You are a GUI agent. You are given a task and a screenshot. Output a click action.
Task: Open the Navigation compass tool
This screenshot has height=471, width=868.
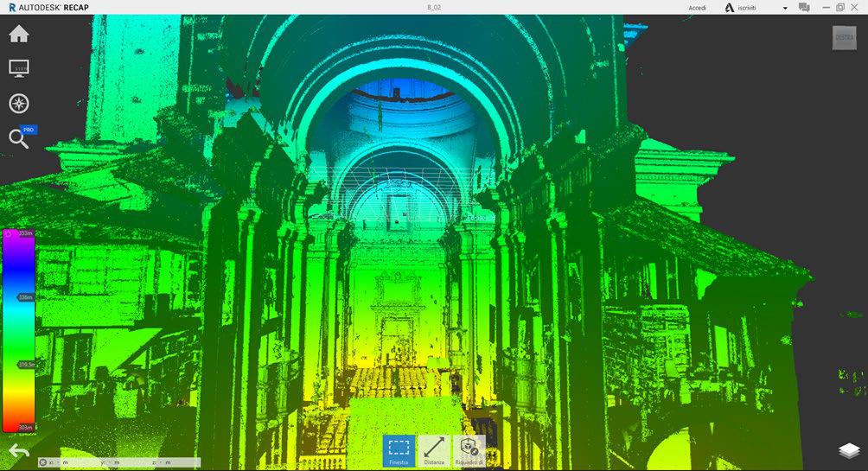18,104
